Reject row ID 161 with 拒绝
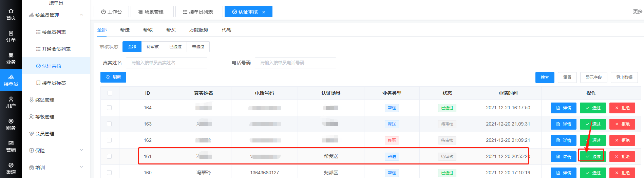Viewport: 644px width, 178px height. (x=622, y=157)
